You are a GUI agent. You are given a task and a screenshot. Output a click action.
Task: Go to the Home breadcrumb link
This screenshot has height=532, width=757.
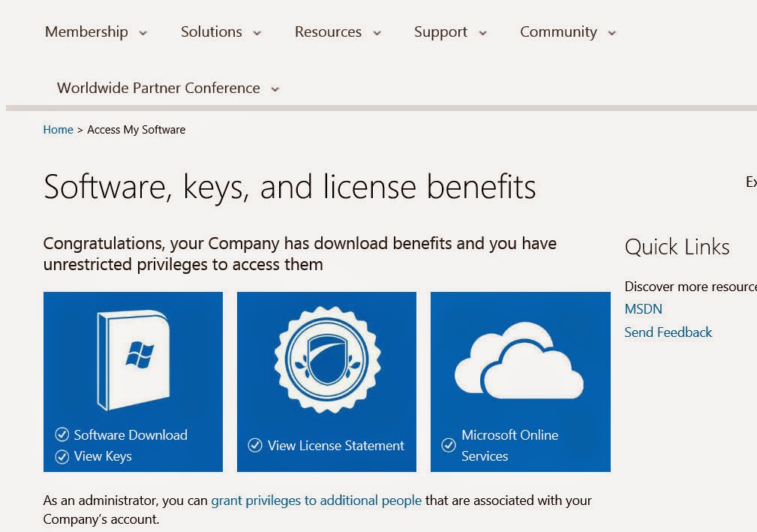pos(58,129)
